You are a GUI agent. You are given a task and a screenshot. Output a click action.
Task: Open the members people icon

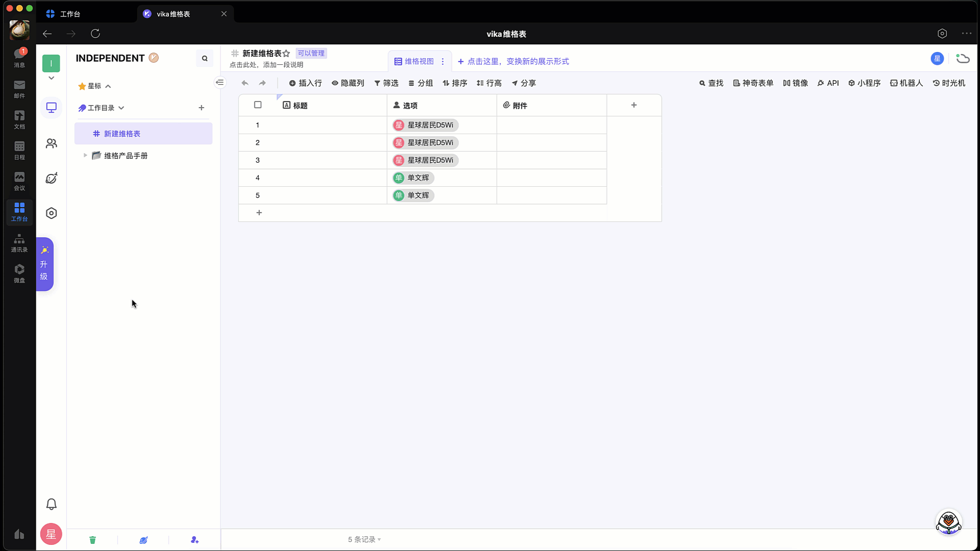(x=52, y=143)
